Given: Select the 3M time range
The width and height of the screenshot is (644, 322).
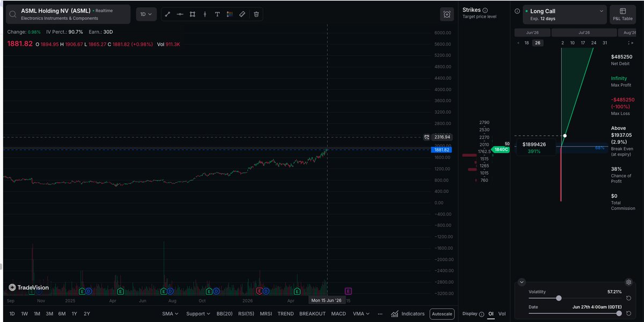Looking at the screenshot, I should point(49,314).
